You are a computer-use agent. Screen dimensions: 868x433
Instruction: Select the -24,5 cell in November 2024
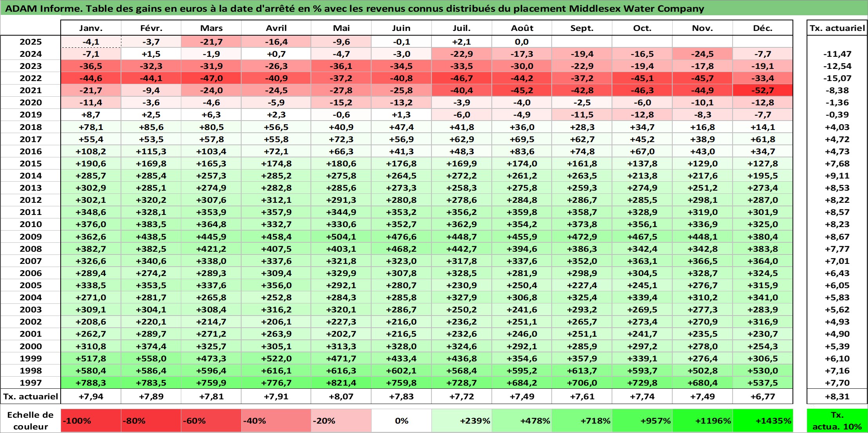(702, 54)
